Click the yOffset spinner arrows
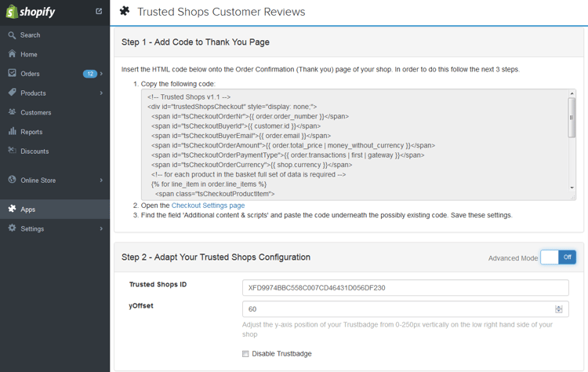The image size is (588, 372). (x=559, y=309)
